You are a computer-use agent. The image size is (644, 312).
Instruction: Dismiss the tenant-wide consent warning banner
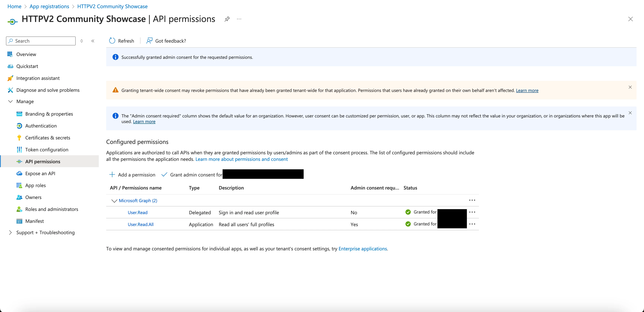(630, 87)
